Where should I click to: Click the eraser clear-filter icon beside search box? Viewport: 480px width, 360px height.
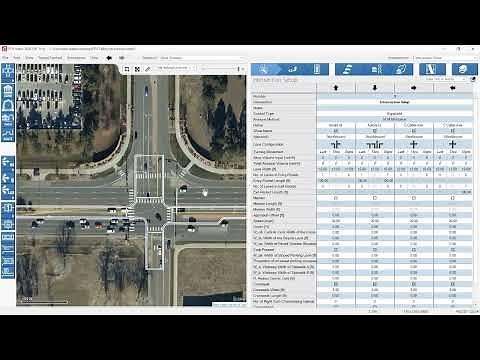point(473,79)
